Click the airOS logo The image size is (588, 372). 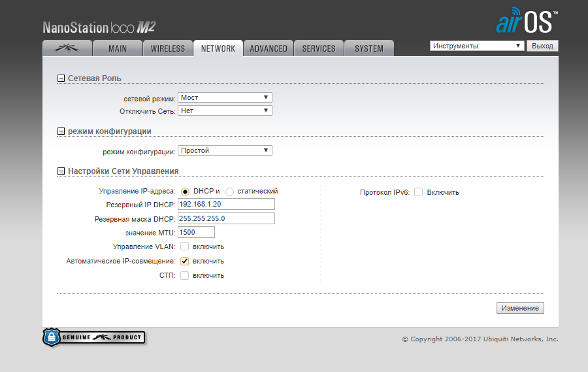[x=527, y=20]
